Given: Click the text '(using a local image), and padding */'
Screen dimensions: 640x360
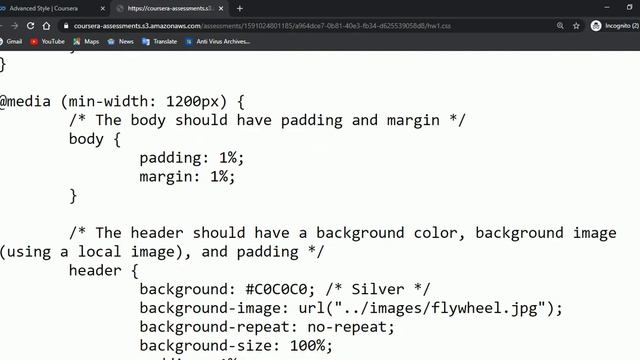Looking at the screenshot, I should [162, 252].
